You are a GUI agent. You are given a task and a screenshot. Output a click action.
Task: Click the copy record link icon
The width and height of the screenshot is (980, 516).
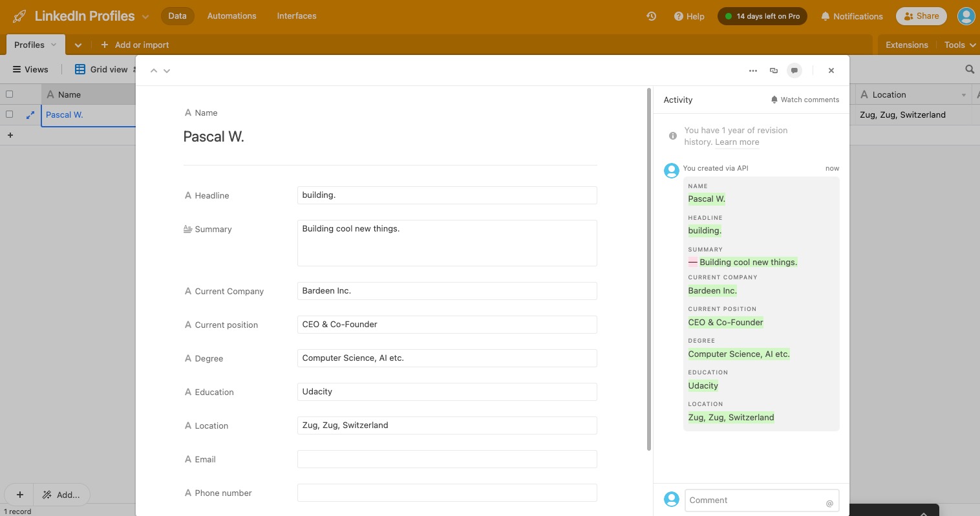click(x=774, y=70)
